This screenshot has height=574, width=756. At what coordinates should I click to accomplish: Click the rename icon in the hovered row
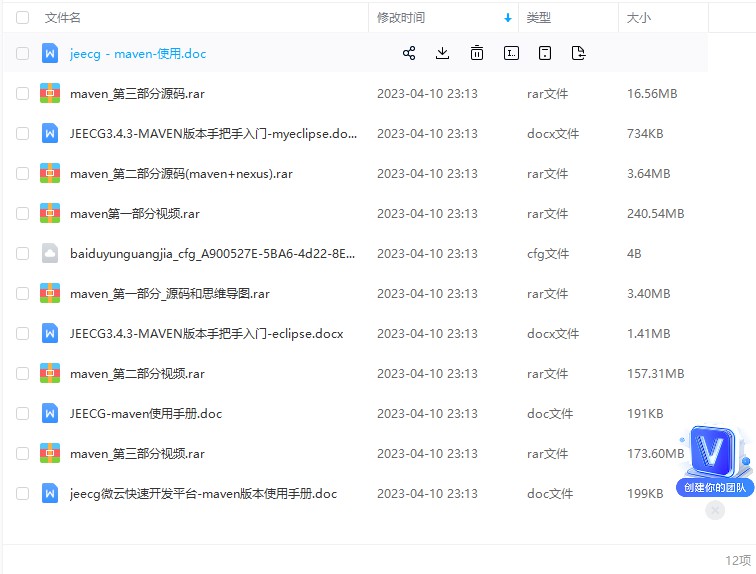click(x=511, y=53)
